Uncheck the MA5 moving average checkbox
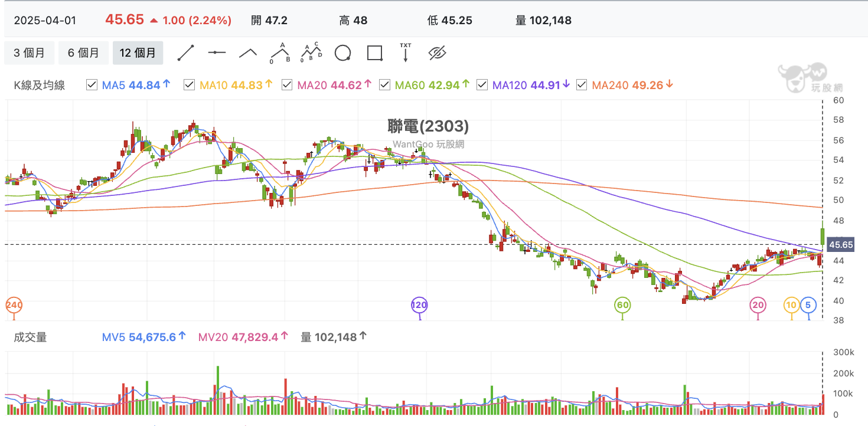Screen dimensions: 868x426 coord(92,85)
